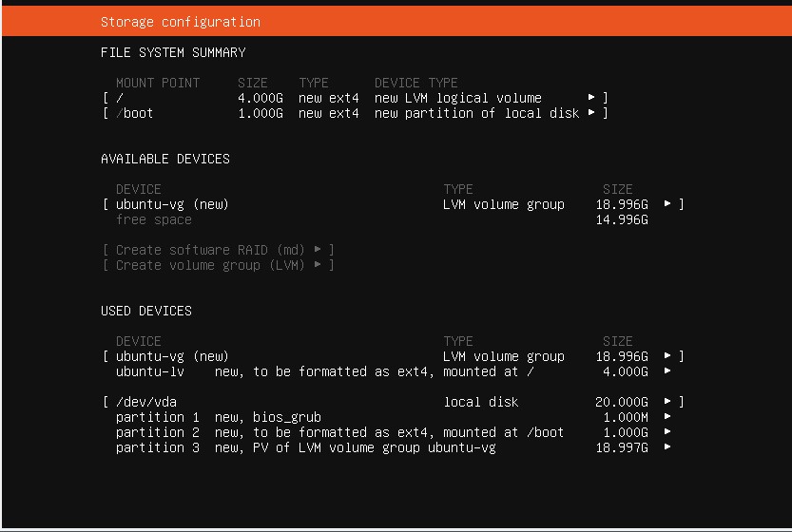
Task: Expand arrow on available ubuntu-vg volume group
Action: [x=667, y=204]
